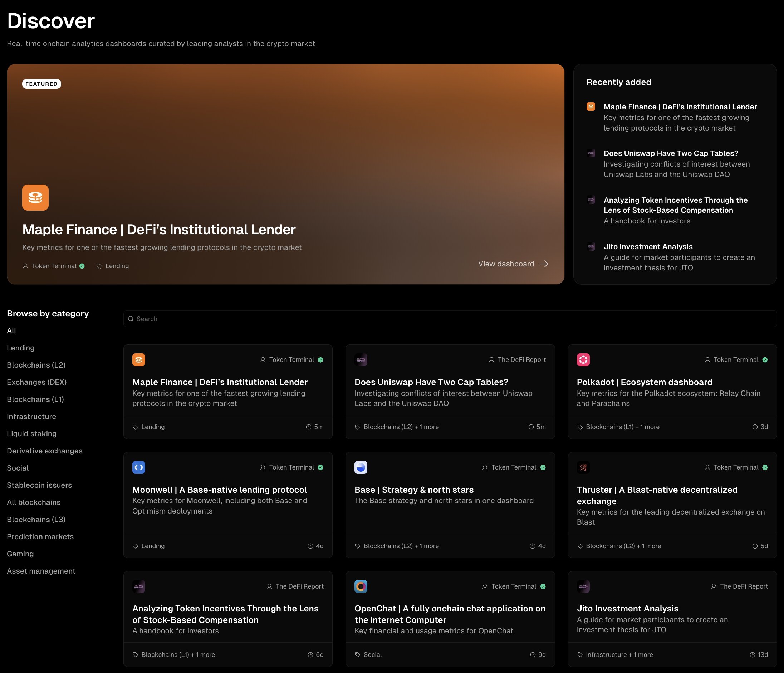Select the Blockchains (L2) category
Viewport: 784px width, 673px height.
pyautogui.click(x=36, y=365)
